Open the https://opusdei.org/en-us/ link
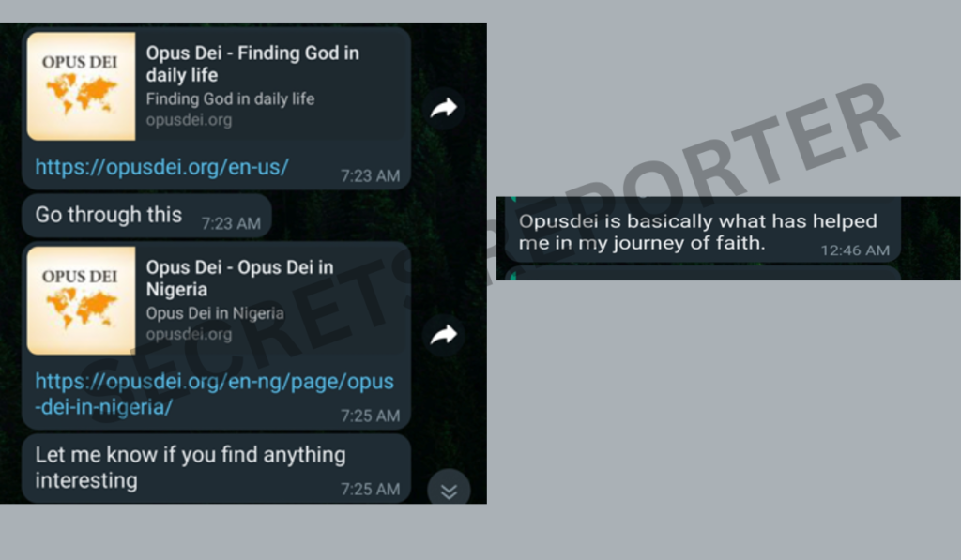This screenshot has height=560, width=961. tap(161, 167)
